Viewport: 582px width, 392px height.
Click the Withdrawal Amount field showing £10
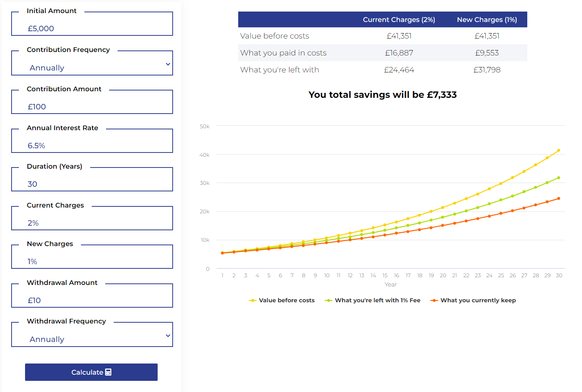92,296
